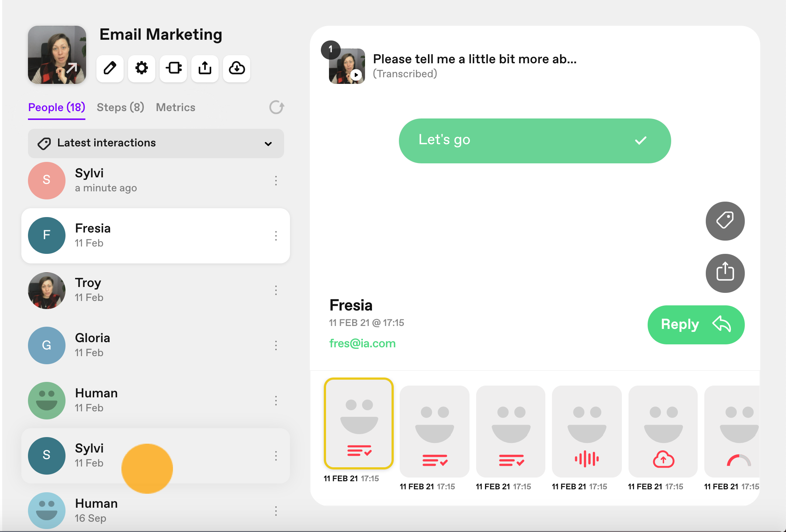Click the share upload icon under title

pyautogui.click(x=205, y=68)
